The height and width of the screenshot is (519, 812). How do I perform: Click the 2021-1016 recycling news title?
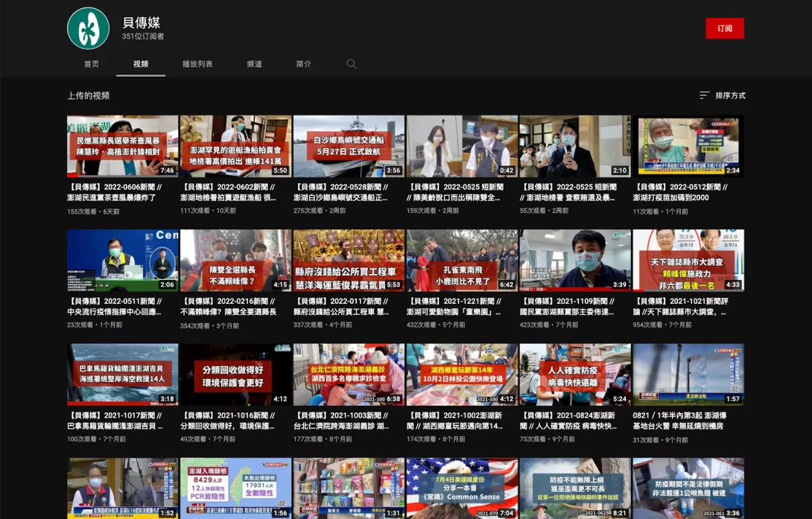(235, 421)
